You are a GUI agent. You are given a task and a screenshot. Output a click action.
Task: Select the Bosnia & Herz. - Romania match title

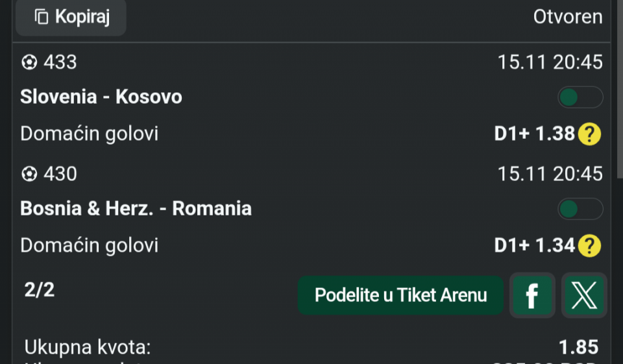[136, 209]
